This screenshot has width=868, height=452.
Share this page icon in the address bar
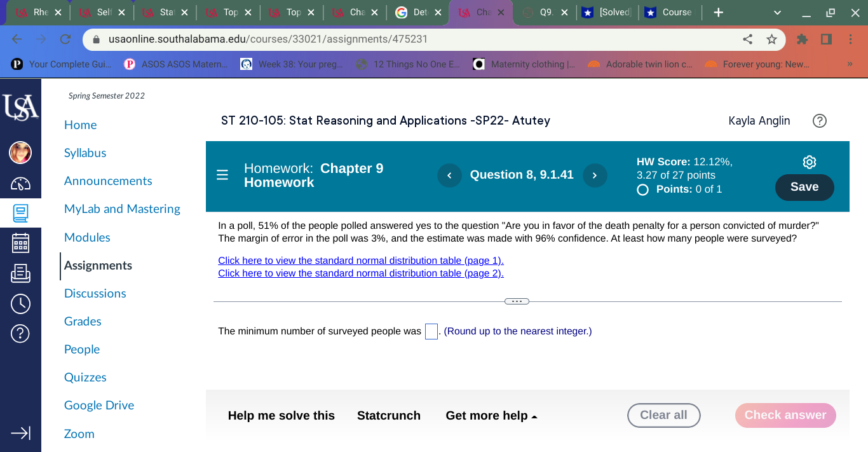point(748,39)
